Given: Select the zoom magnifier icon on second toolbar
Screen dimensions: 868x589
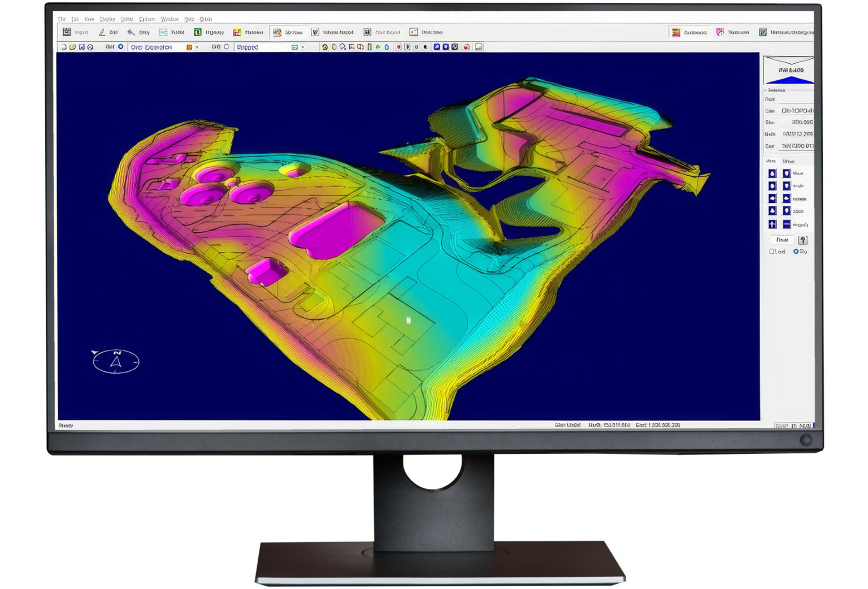Looking at the screenshot, I should point(342,48).
